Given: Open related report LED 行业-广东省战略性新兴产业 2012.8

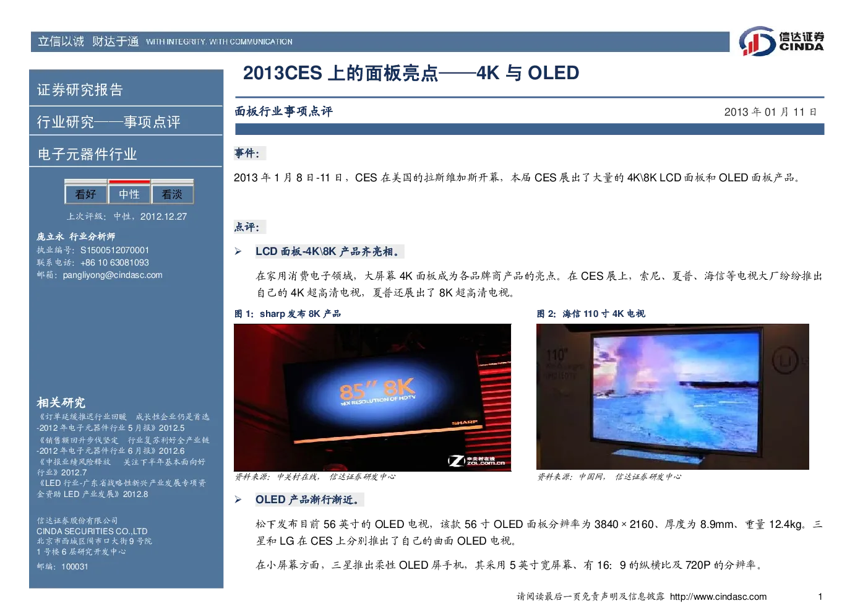Looking at the screenshot, I should point(122,488).
